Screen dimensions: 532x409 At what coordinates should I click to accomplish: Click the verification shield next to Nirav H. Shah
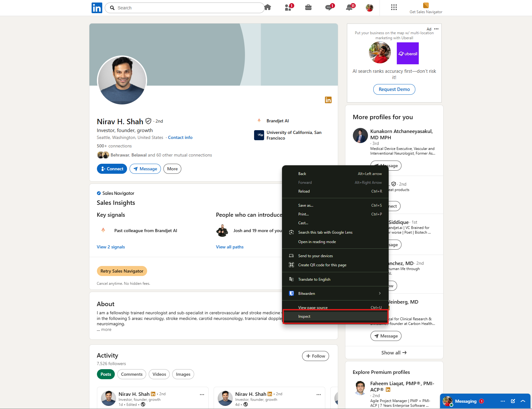coord(148,121)
